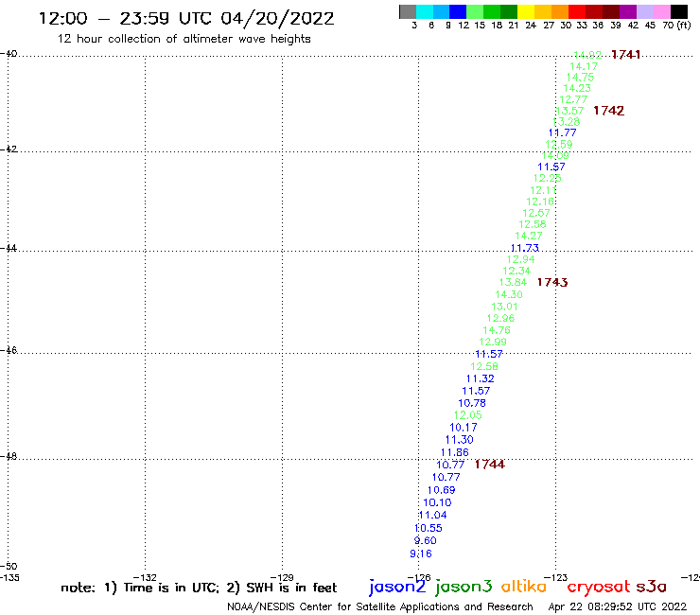Click the wave height value 14.92
The width and height of the screenshot is (700, 615).
point(587,55)
